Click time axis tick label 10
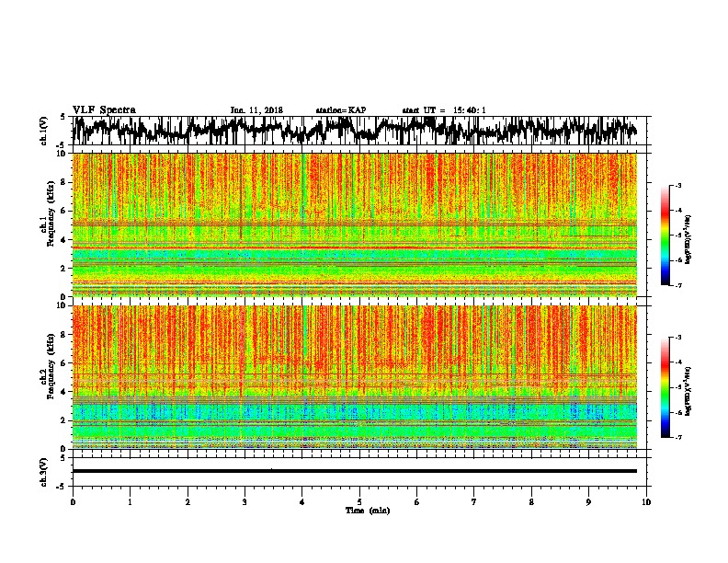The width and height of the screenshot is (728, 563). [x=646, y=502]
